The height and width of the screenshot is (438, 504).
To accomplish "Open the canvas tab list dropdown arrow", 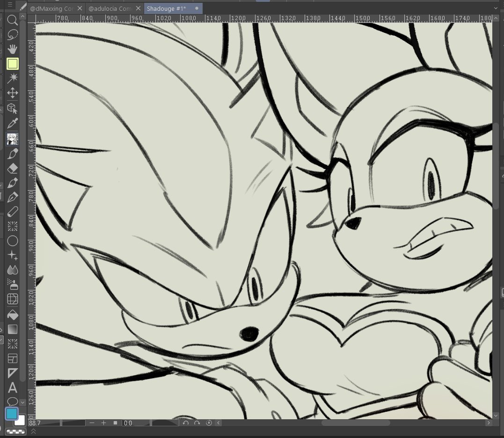I will [495, 8].
